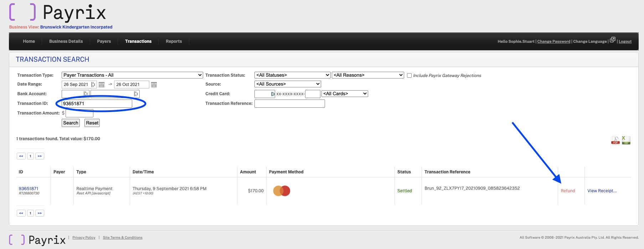Click the Transaction ID input field
Viewport: 644px width, 249px height.
(97, 103)
